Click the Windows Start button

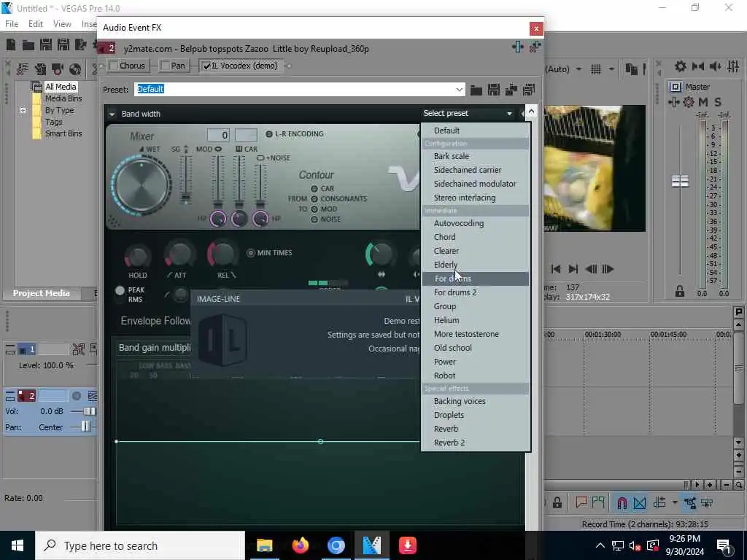click(18, 545)
